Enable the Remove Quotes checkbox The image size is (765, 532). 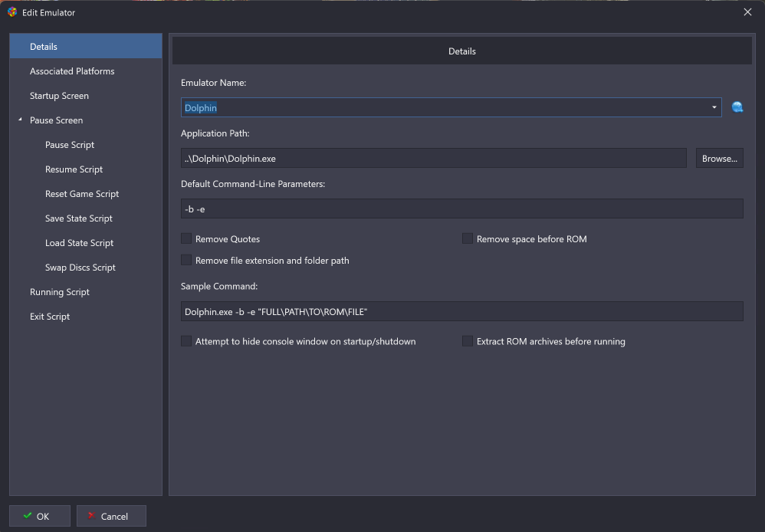[186, 238]
